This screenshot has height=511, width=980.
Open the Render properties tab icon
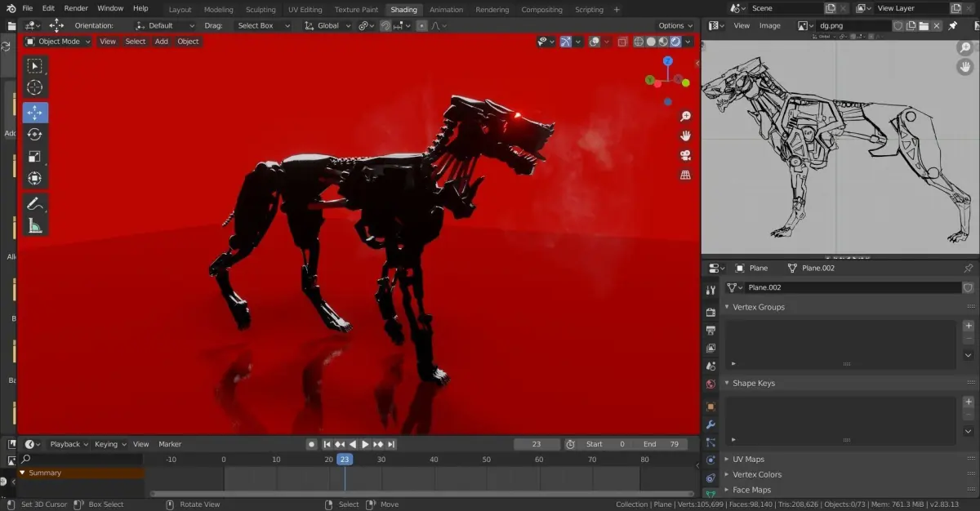point(710,312)
